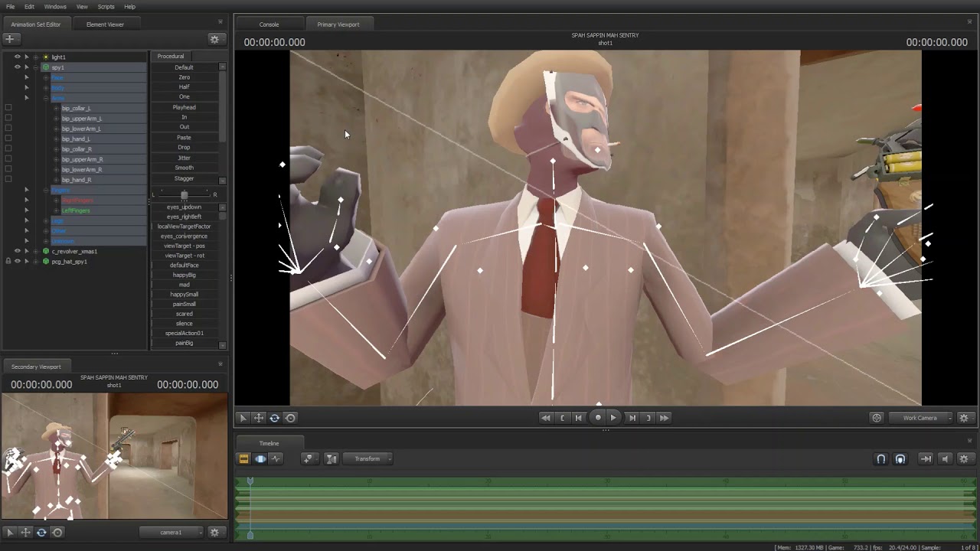Toggle the first snap magnet icon

[x=881, y=459]
